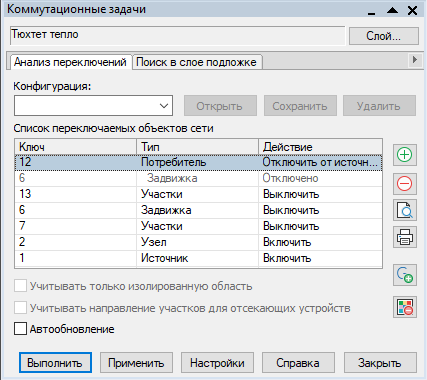Select the grayed Задвижка Отключено row

click(x=199, y=178)
